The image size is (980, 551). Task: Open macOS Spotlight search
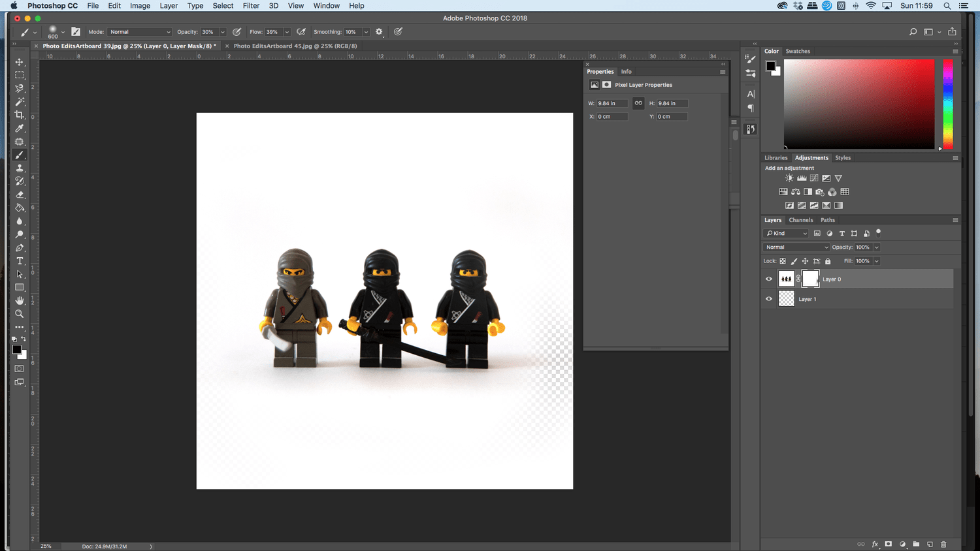click(947, 6)
